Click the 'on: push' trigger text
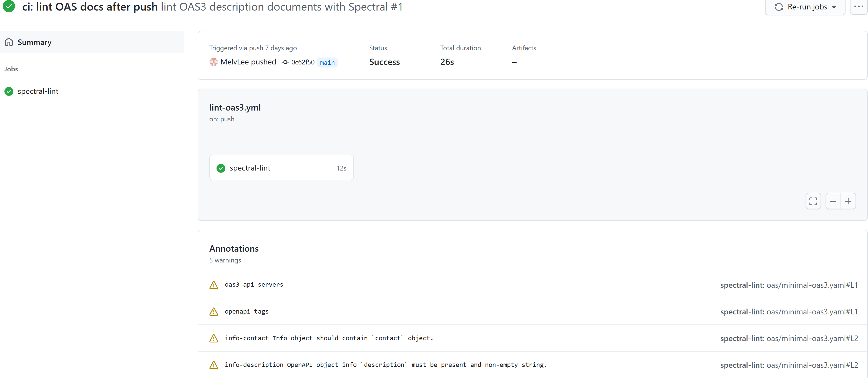Image resolution: width=868 pixels, height=378 pixels. 222,119
